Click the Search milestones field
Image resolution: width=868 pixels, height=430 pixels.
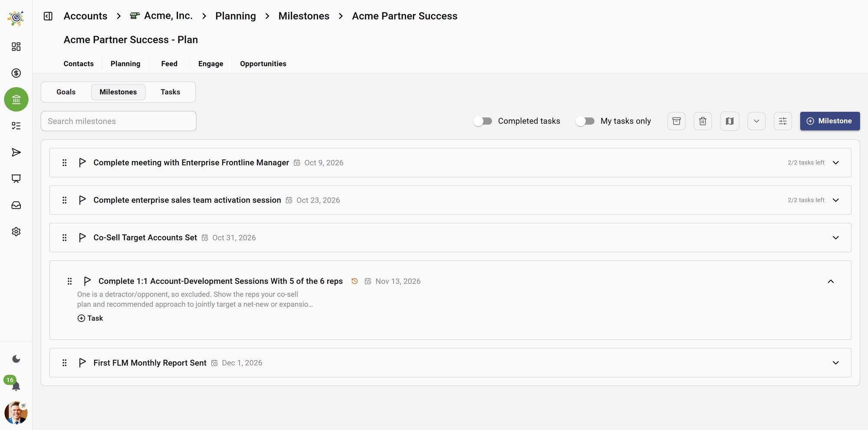coord(118,121)
